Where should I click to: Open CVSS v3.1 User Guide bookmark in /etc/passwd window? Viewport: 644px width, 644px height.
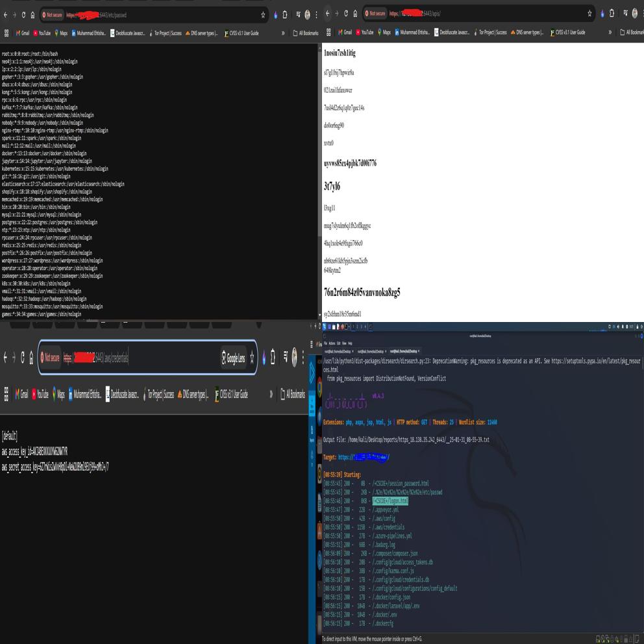[x=241, y=33]
